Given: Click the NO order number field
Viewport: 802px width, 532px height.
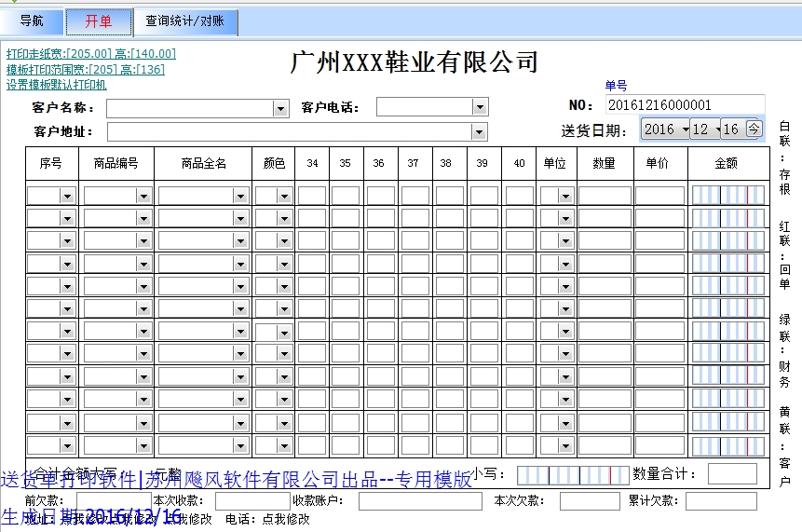Looking at the screenshot, I should pyautogui.click(x=685, y=105).
